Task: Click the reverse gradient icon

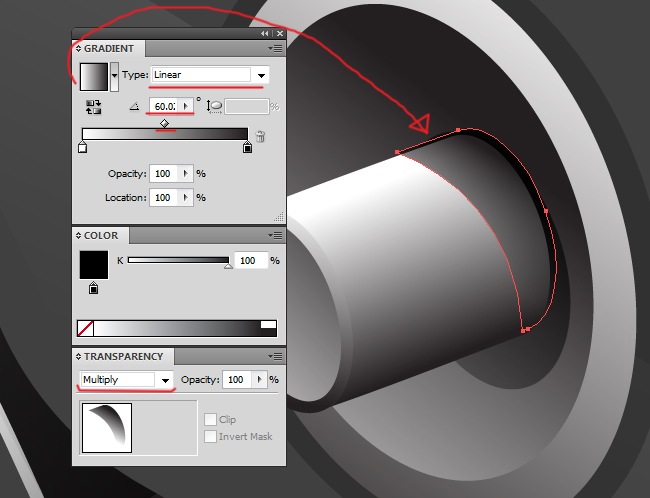Action: (x=94, y=107)
